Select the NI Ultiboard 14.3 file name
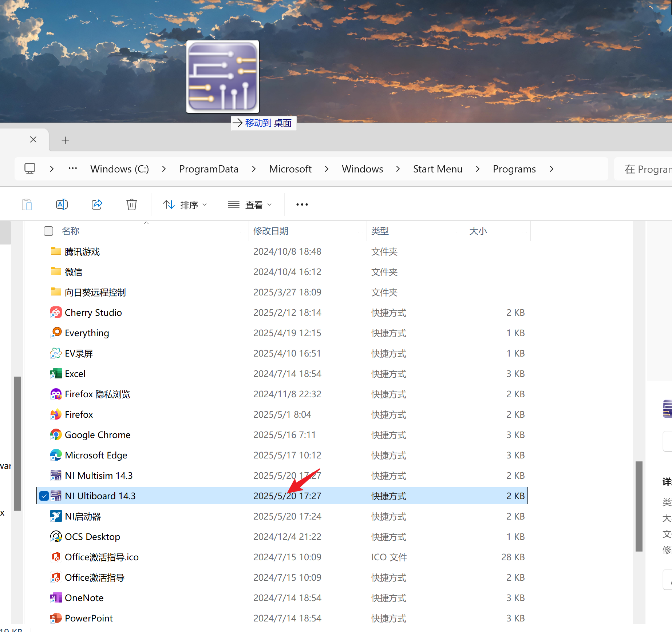This screenshot has height=632, width=672. coord(100,496)
